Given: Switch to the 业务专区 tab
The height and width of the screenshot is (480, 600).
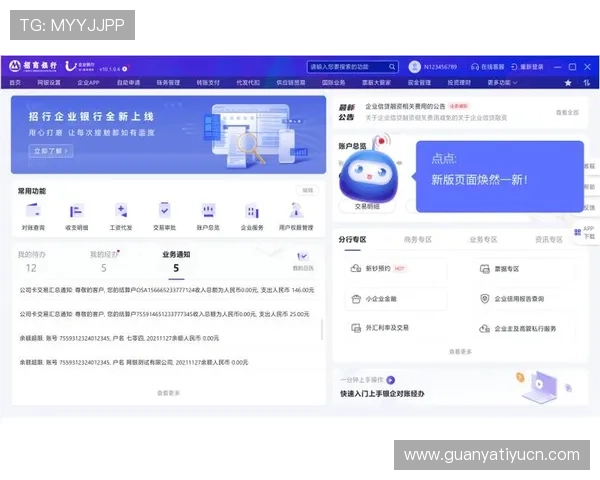Looking at the screenshot, I should point(483,240).
